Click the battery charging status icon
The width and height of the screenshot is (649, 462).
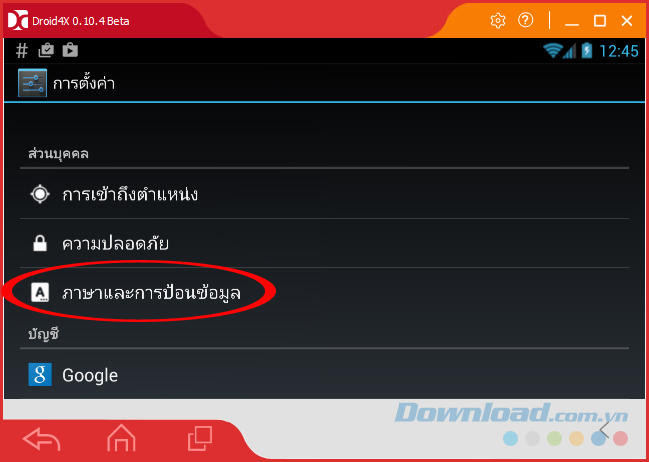coord(587,51)
